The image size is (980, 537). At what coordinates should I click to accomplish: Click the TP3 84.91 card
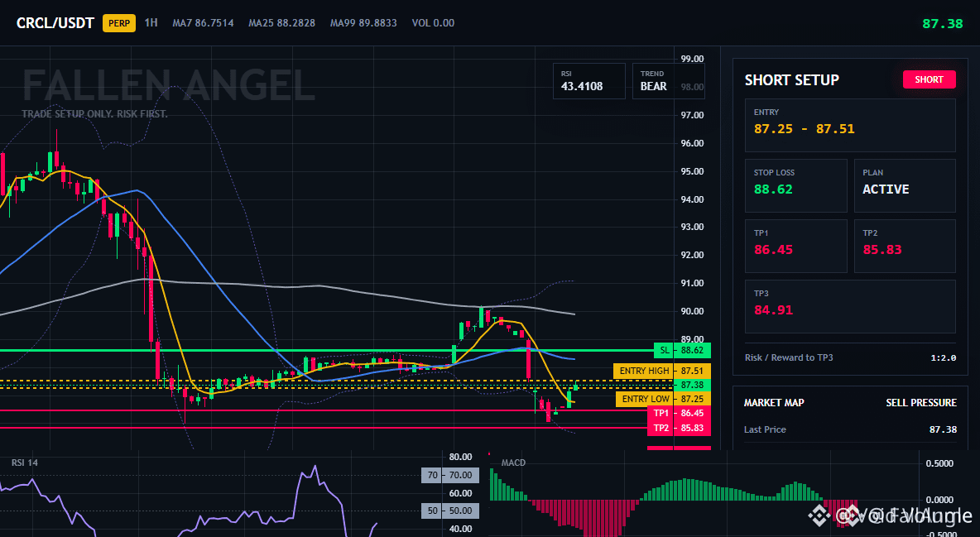click(x=850, y=306)
